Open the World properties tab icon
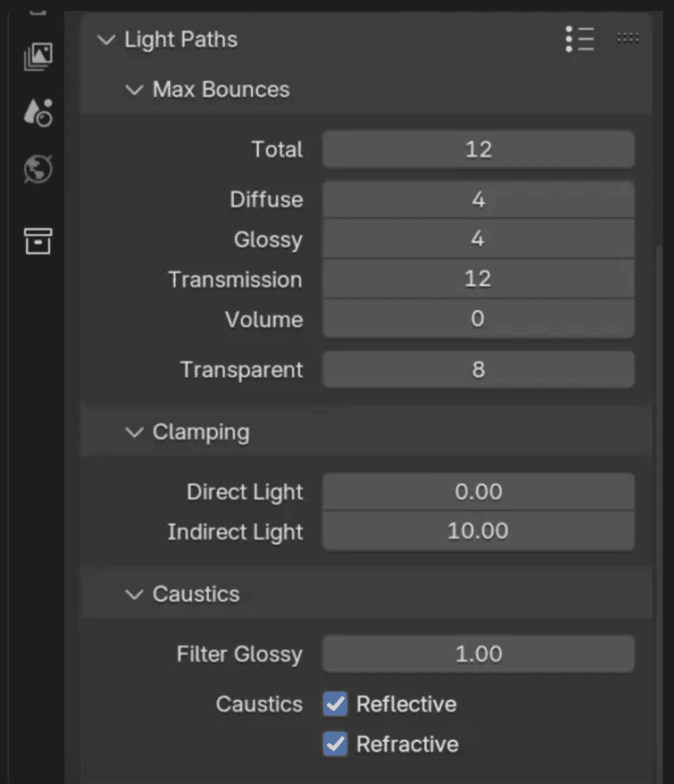 pyautogui.click(x=38, y=169)
